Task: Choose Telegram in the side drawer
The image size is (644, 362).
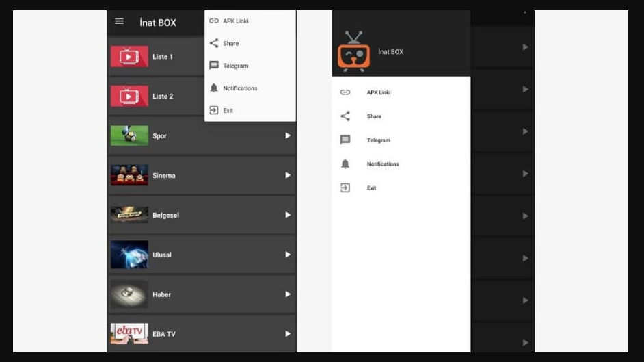Action: point(379,140)
